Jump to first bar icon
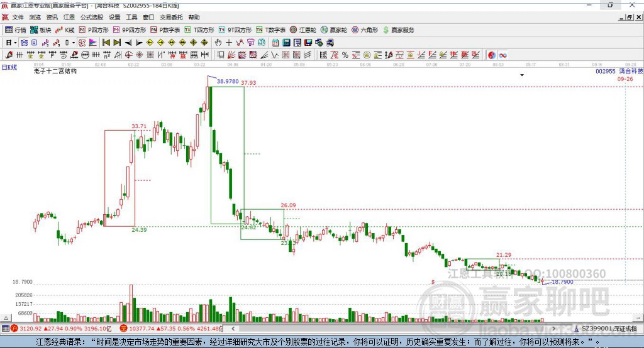This screenshot has width=644, height=348. coord(106,43)
